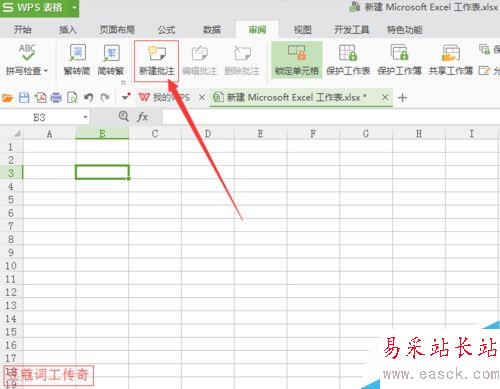Select column B header

[102, 134]
